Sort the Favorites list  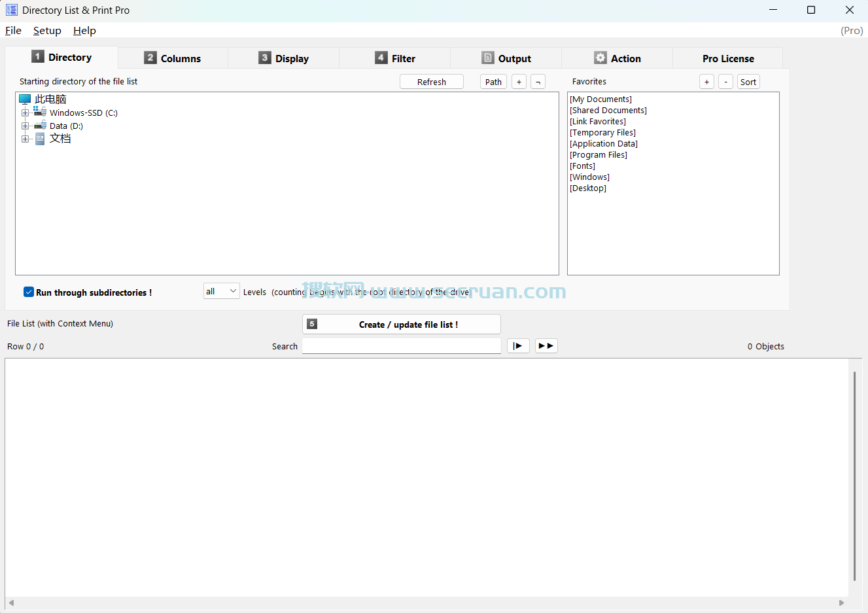pyautogui.click(x=748, y=82)
